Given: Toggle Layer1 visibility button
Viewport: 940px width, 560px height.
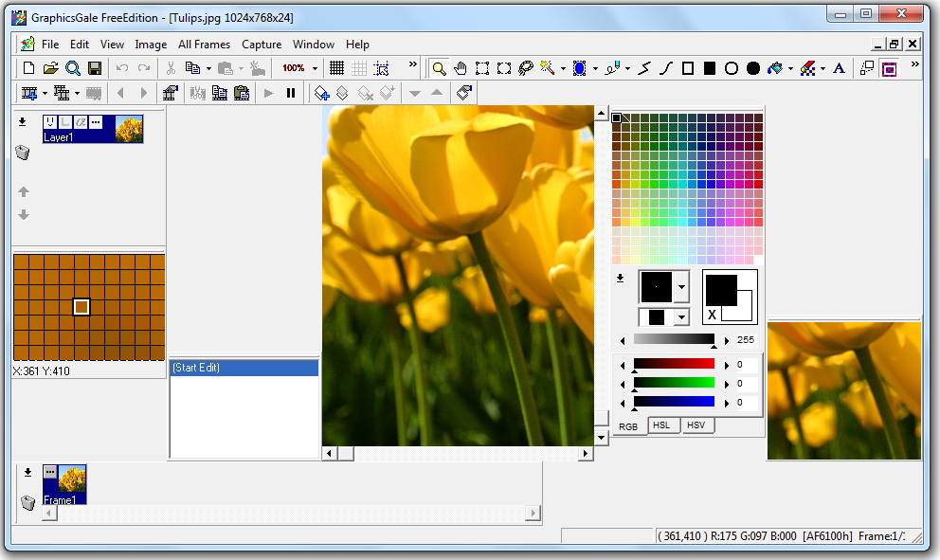Looking at the screenshot, I should 50,122.
